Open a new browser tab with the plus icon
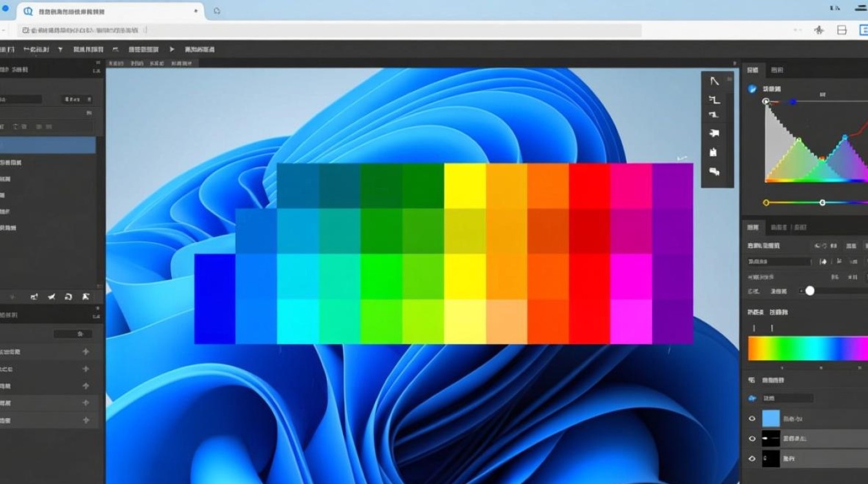Viewport: 868px width, 484px height. [216, 11]
